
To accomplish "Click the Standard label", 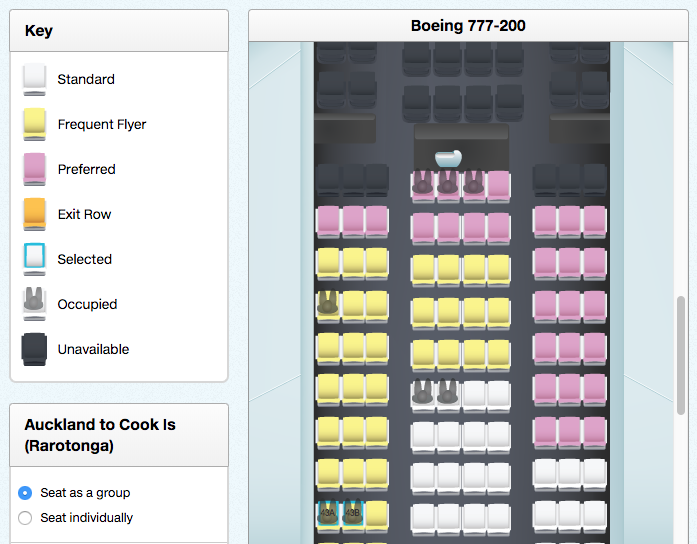I will (x=86, y=80).
